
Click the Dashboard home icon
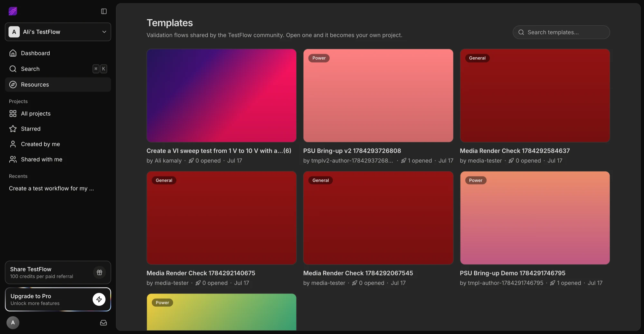(x=13, y=53)
